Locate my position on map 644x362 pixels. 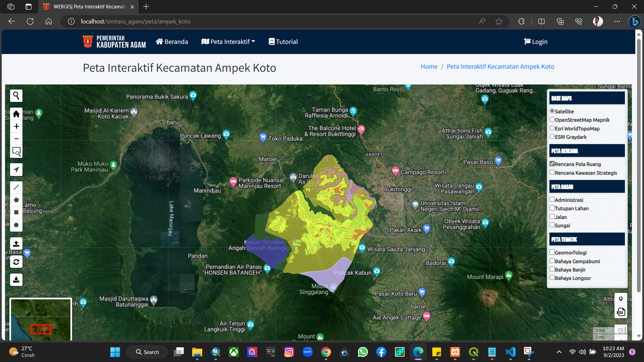point(16,170)
